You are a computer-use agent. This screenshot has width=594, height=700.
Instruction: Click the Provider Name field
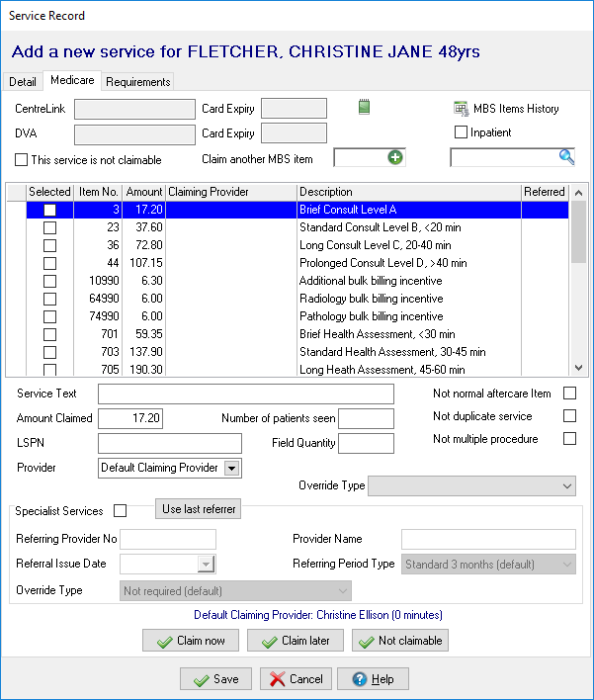pos(488,539)
